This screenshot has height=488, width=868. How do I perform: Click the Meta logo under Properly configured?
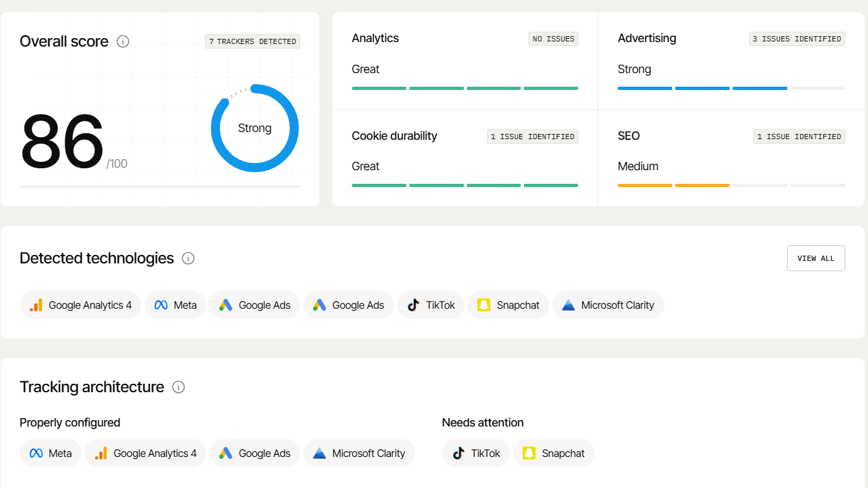pyautogui.click(x=36, y=453)
